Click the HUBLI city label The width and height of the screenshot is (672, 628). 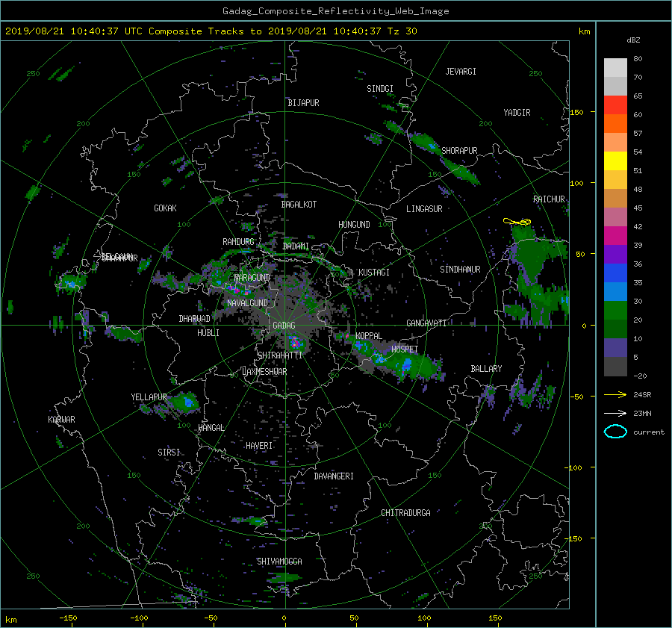click(208, 333)
